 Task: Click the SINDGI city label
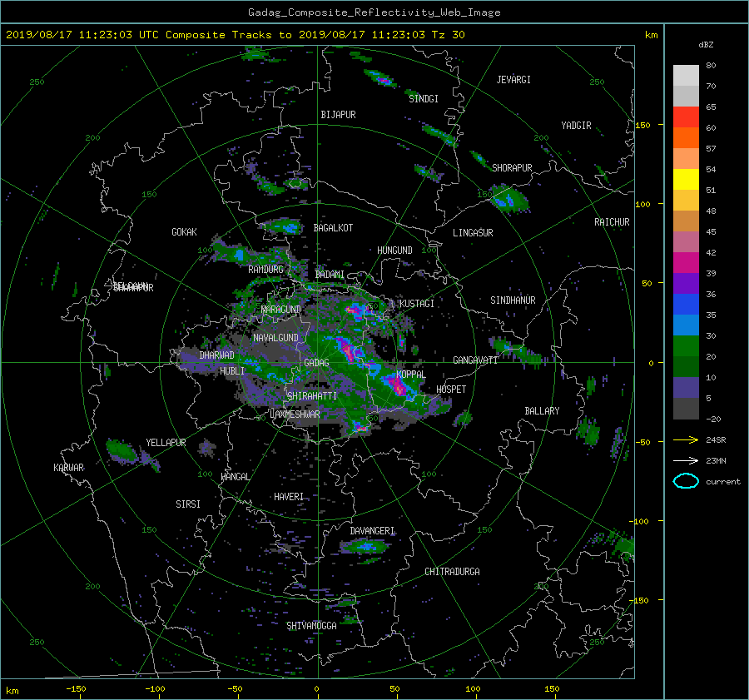coord(424,99)
